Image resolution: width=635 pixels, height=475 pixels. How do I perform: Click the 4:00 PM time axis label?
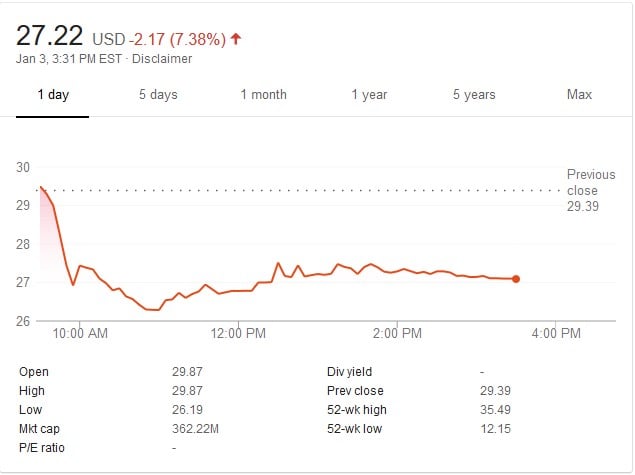(x=556, y=334)
